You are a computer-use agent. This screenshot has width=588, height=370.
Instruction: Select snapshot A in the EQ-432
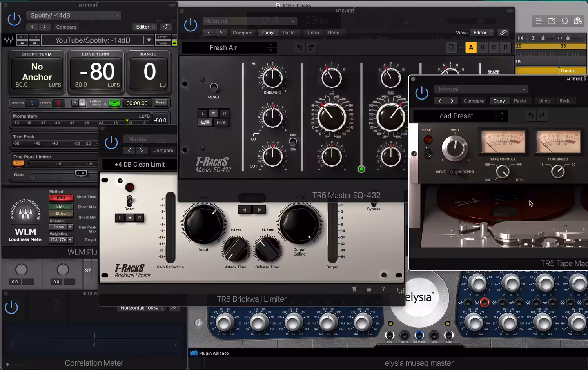click(471, 47)
